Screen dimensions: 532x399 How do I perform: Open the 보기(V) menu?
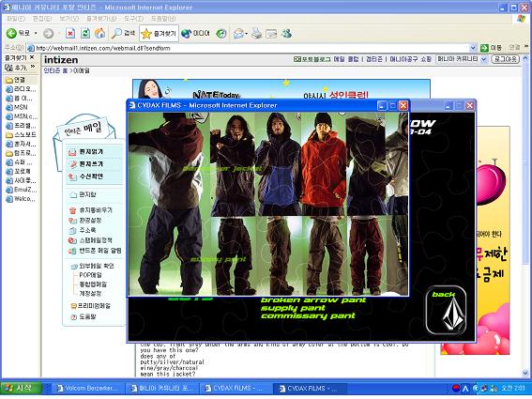tap(68, 19)
